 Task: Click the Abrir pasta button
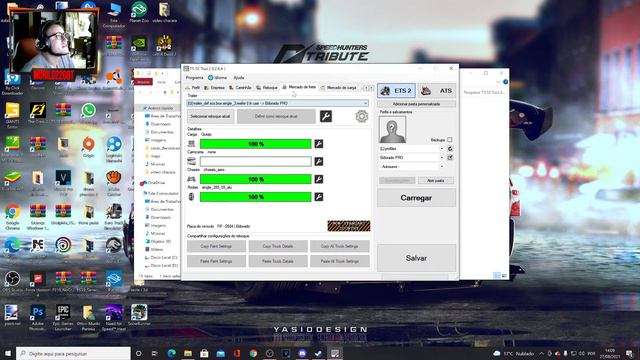click(436, 180)
